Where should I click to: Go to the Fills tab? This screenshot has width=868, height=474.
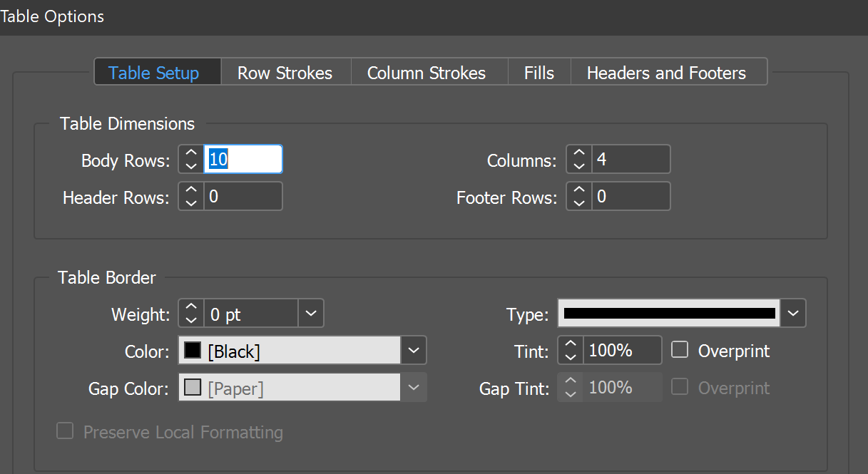[x=538, y=73]
